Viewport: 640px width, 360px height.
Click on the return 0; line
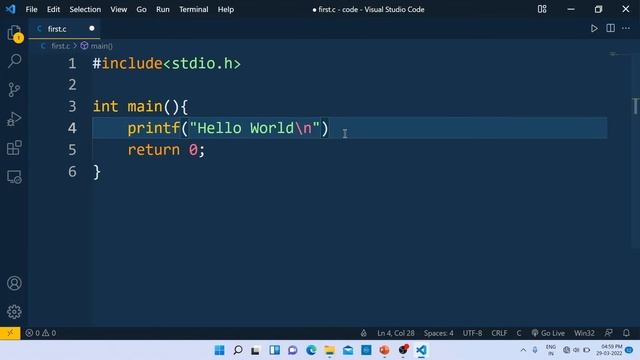pos(166,149)
